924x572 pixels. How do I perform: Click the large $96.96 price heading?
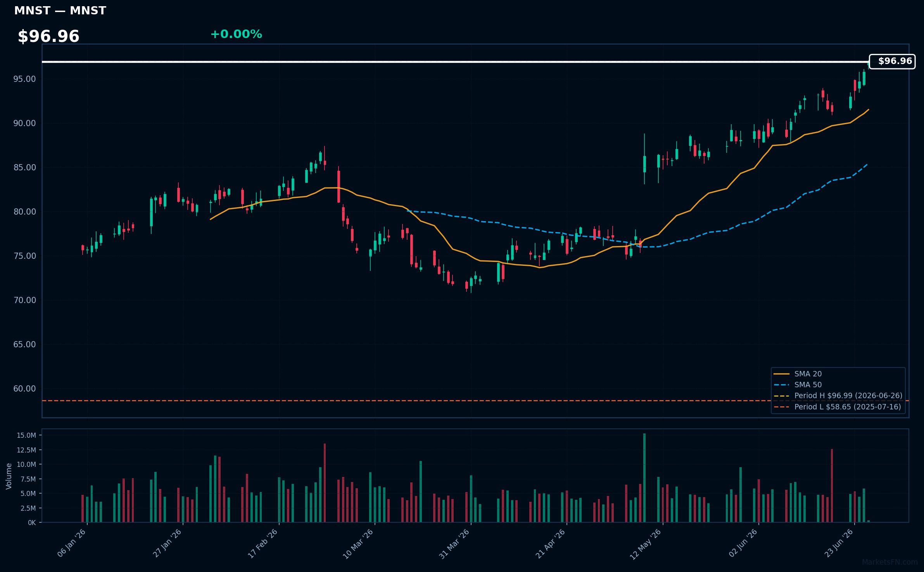point(48,36)
